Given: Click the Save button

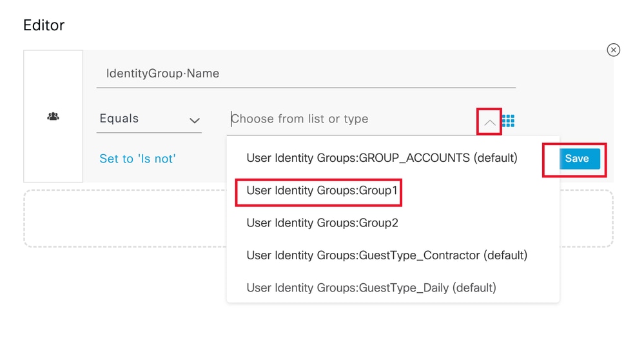Looking at the screenshot, I should coord(580,159).
